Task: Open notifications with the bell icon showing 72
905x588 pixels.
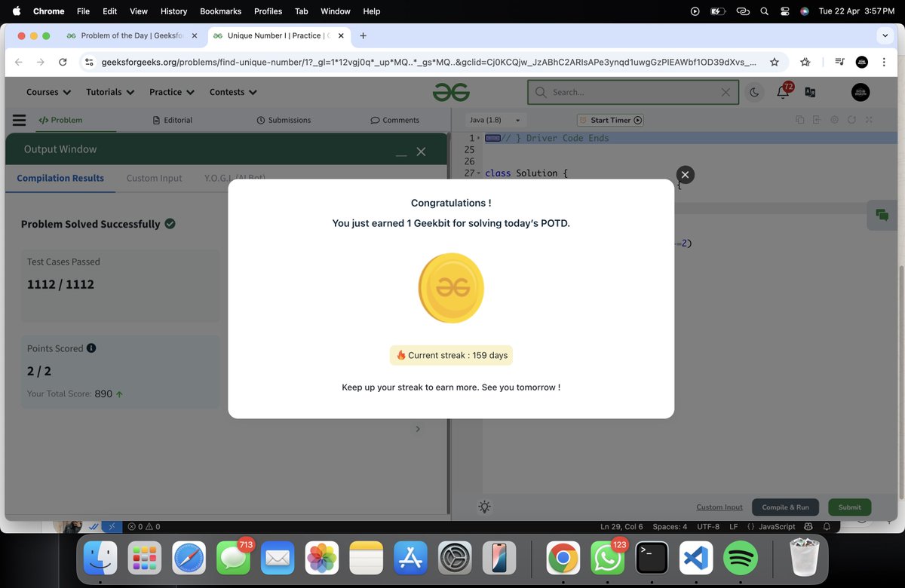Action: 784,90
